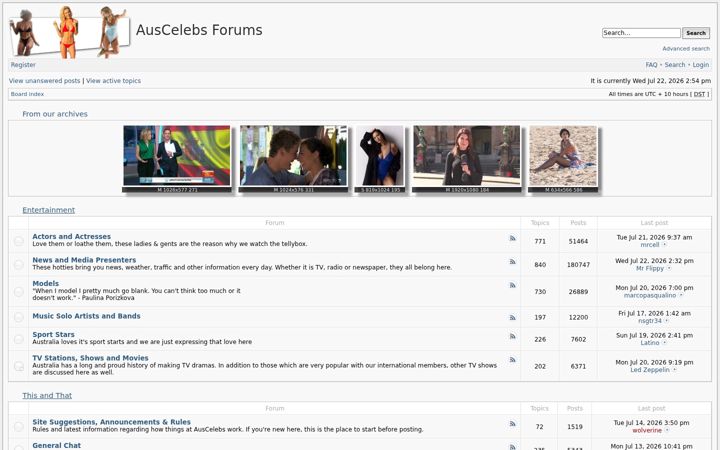Click forum status icon beside News and Media Presenters

point(18,264)
